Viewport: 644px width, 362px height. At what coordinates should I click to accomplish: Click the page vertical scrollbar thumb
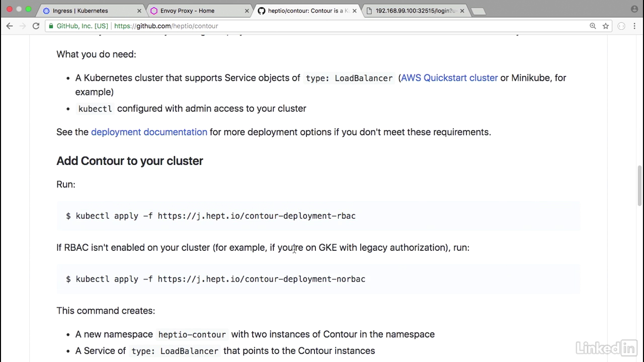[640, 185]
